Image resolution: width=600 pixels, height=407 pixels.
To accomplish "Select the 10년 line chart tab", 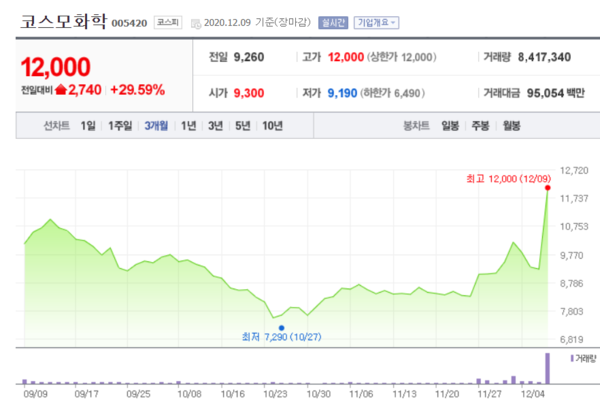I will (272, 125).
